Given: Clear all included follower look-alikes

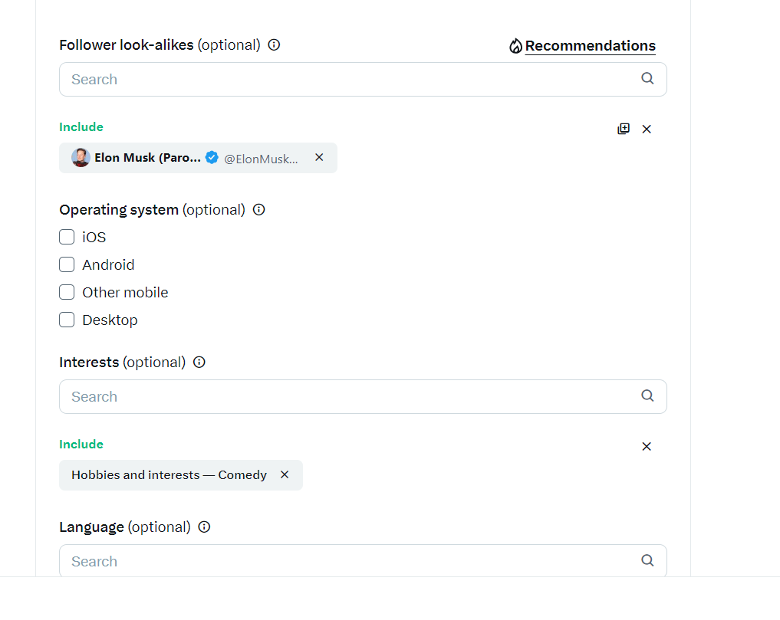Looking at the screenshot, I should [647, 129].
